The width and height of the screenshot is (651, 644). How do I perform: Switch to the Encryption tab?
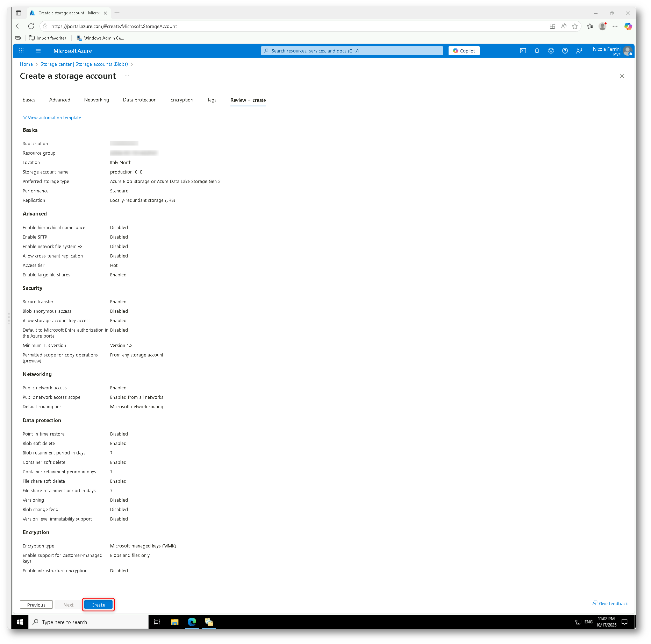pos(182,100)
